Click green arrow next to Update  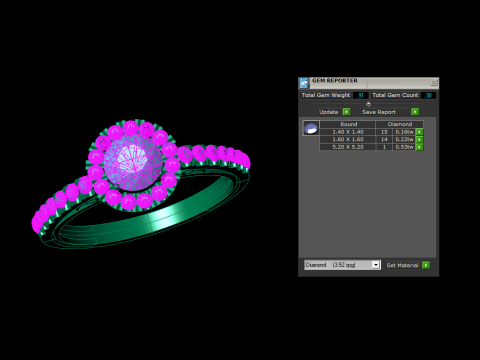pos(346,112)
